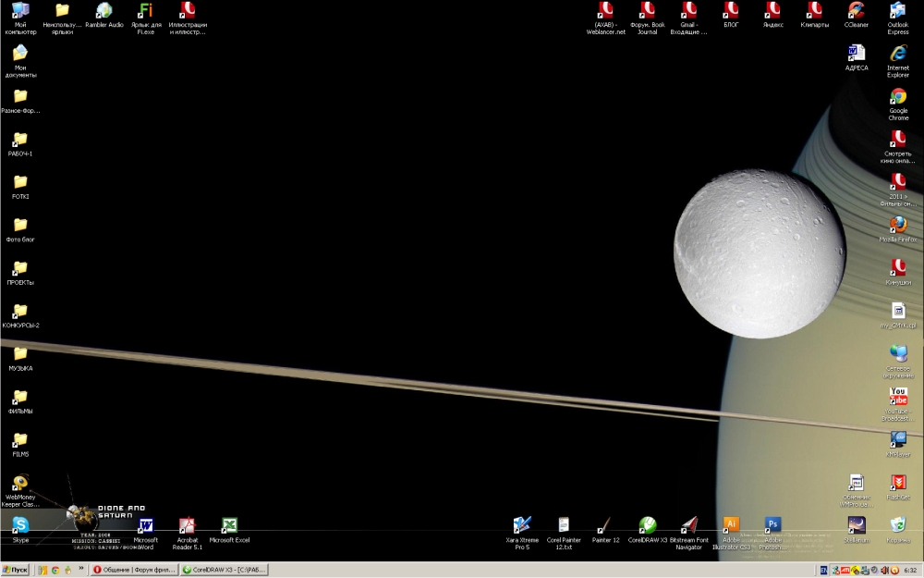
Task: Launch Painter 12 icon
Action: click(x=605, y=530)
